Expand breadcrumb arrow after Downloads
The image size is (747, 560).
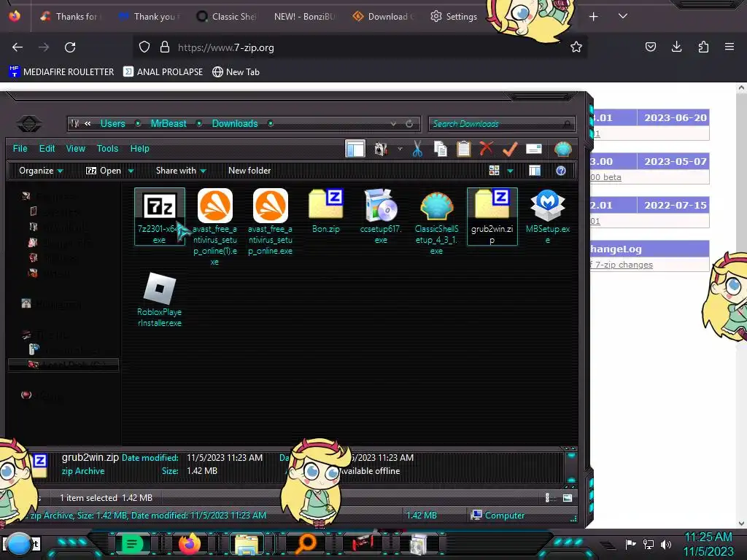[x=270, y=123]
